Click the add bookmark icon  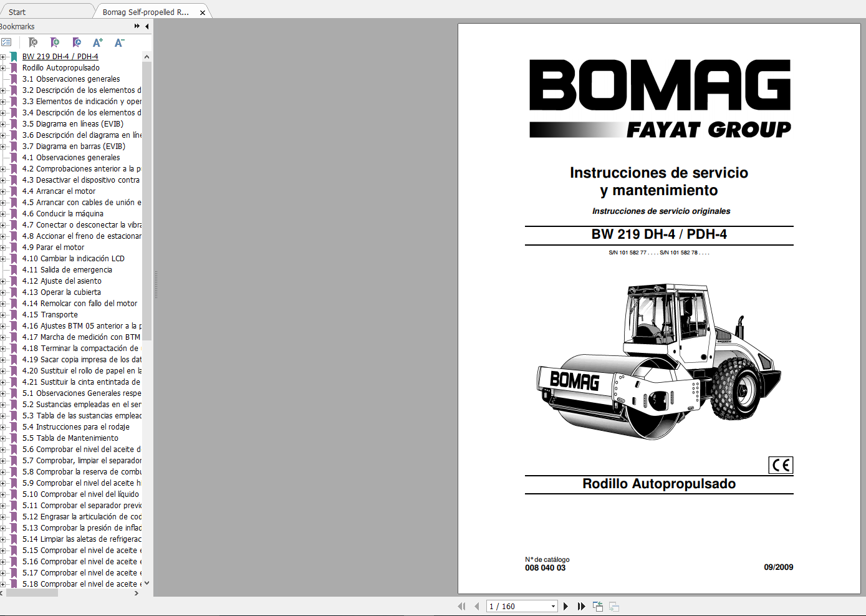(55, 42)
